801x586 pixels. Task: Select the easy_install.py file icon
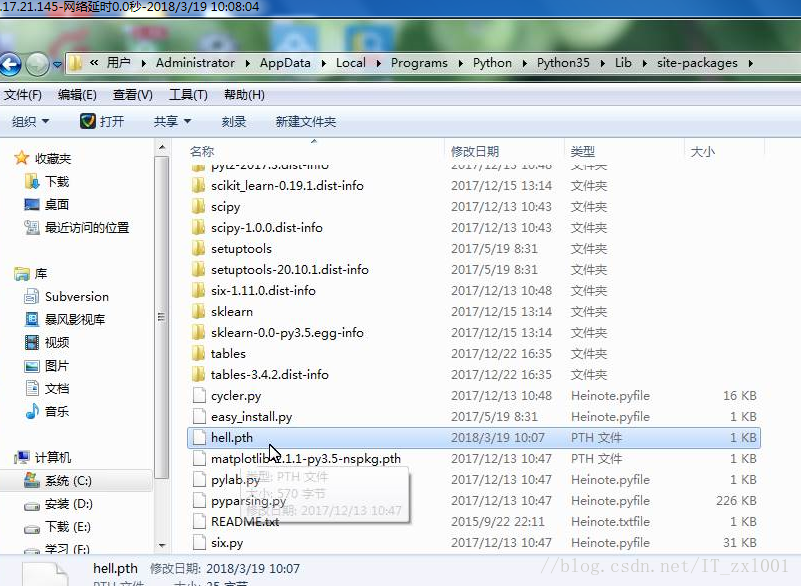click(x=199, y=416)
